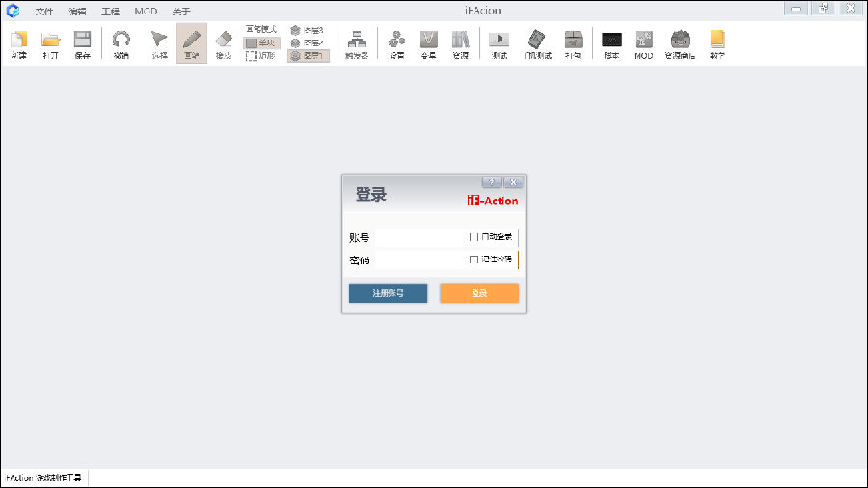
Task: Click the Save (保存) floppy disk icon
Action: tap(82, 43)
